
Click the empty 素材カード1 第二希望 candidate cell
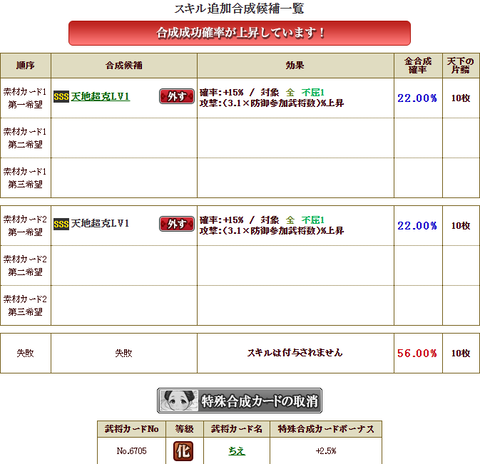(x=124, y=138)
